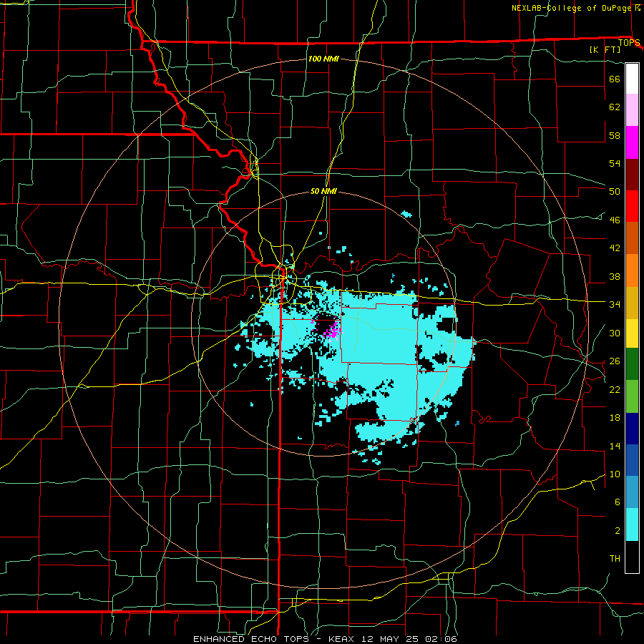Screen dimensions: 644x644
Task: Click the 'TH' legend label
Action: 615,559
